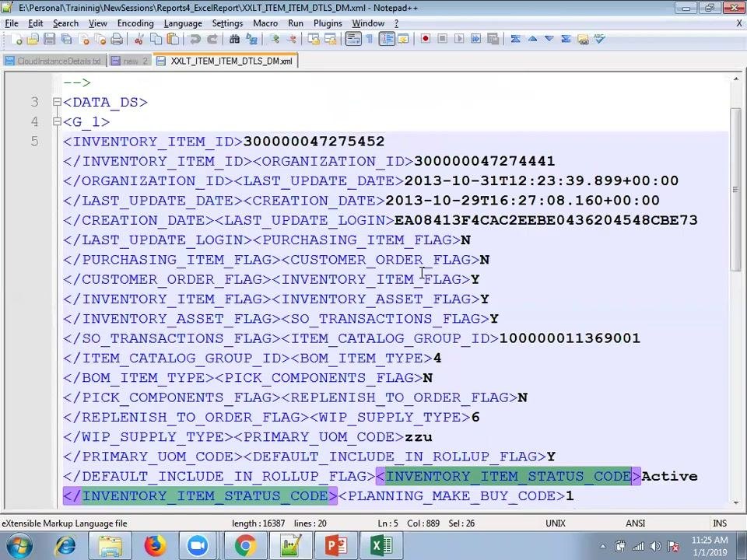747x560 pixels.
Task: Click the Copy toolbar icon
Action: point(156,39)
